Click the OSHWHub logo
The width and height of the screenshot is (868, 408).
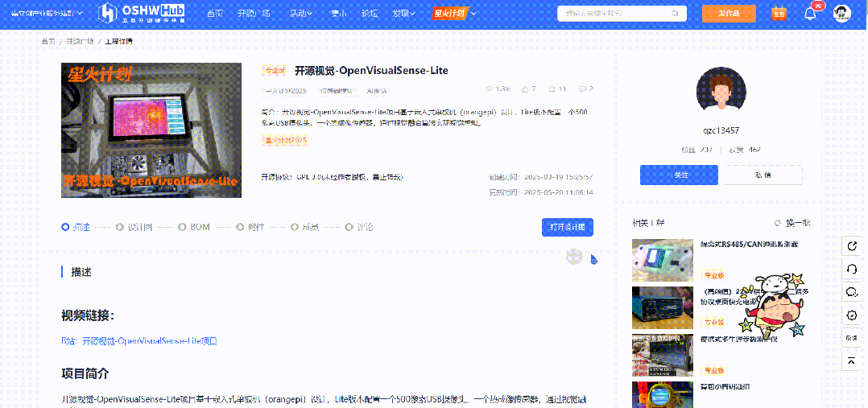(x=139, y=13)
